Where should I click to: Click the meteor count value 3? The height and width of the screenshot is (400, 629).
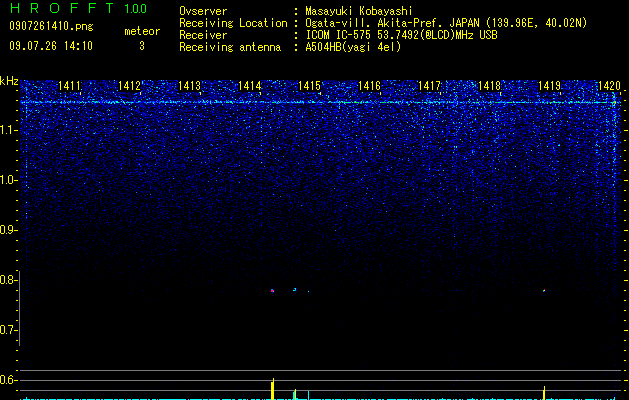142,46
